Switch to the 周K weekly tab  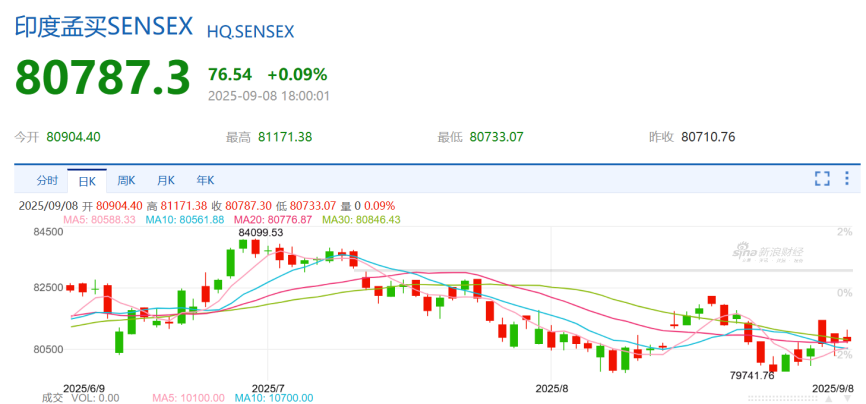126,180
